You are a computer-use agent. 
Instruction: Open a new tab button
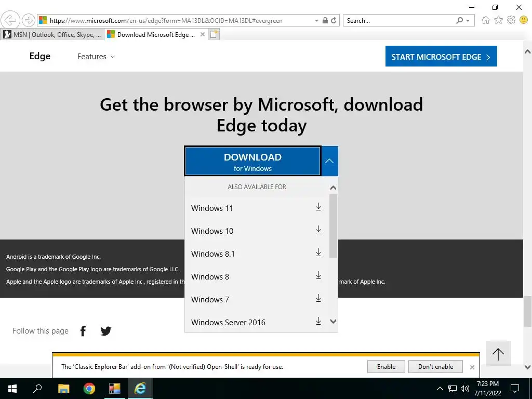tap(214, 34)
